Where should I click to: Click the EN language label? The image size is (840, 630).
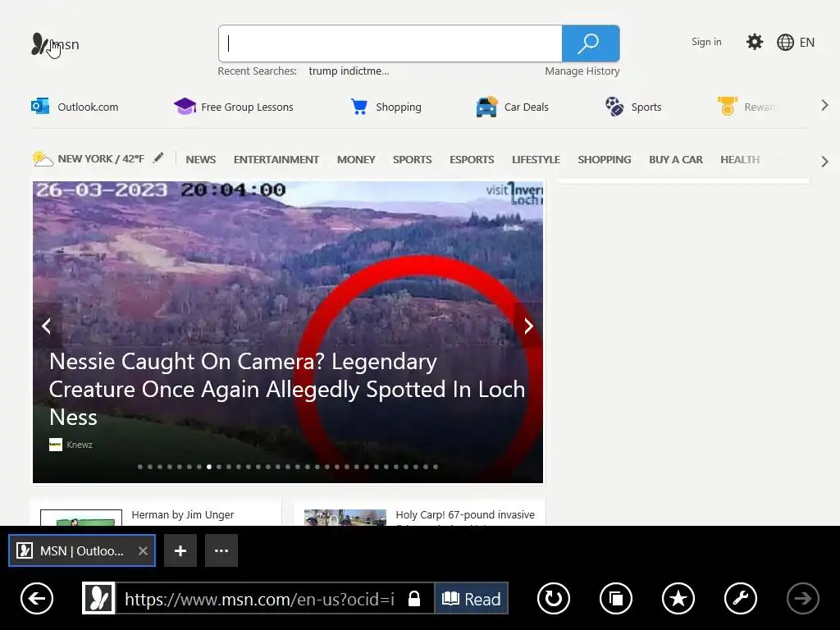(807, 43)
